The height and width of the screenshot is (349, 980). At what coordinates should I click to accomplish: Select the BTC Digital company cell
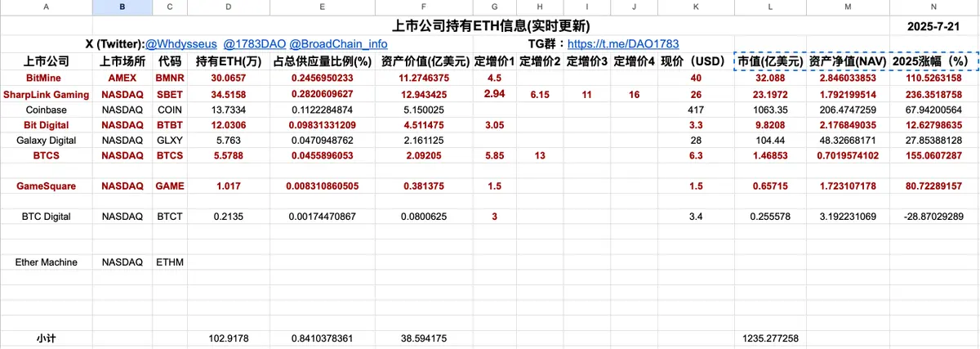tap(47, 217)
